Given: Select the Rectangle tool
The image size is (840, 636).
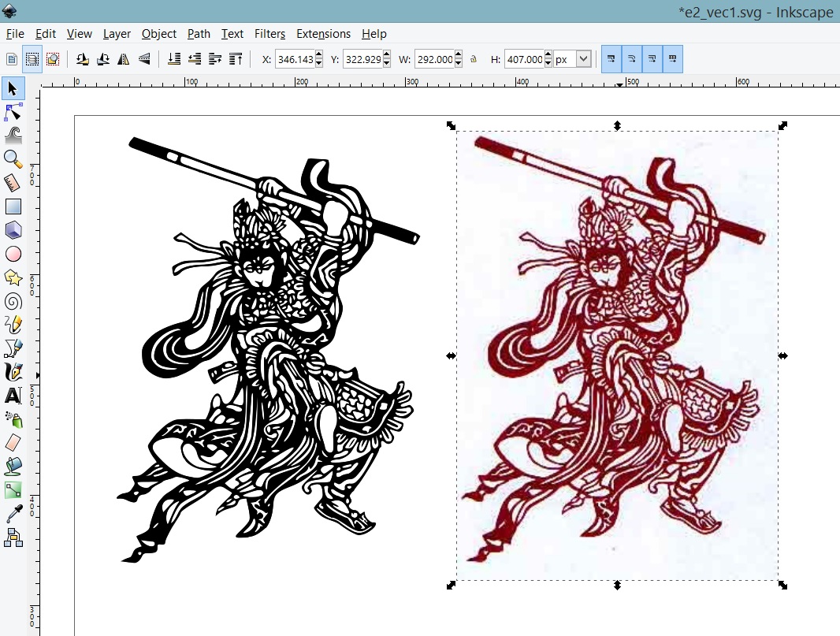Looking at the screenshot, I should (13, 206).
